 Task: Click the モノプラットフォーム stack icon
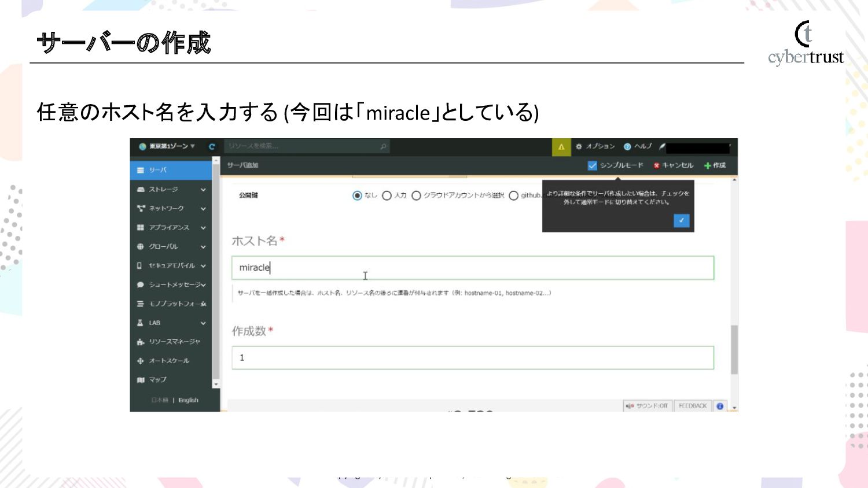tap(140, 304)
